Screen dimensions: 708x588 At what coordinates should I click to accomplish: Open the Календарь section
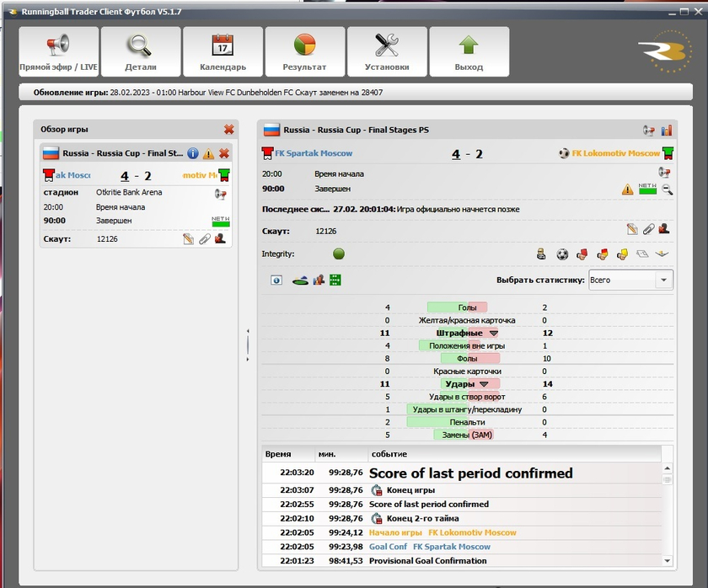(x=223, y=51)
